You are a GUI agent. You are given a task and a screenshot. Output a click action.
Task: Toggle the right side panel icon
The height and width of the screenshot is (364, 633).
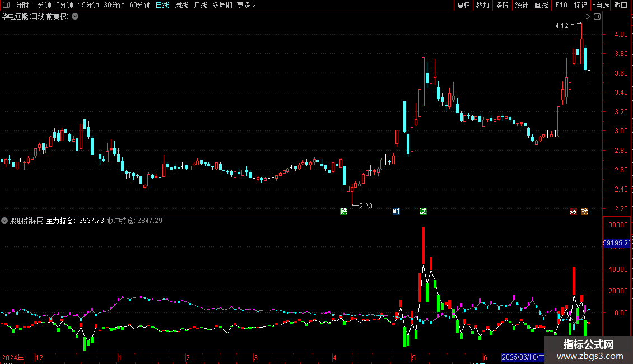597,17
